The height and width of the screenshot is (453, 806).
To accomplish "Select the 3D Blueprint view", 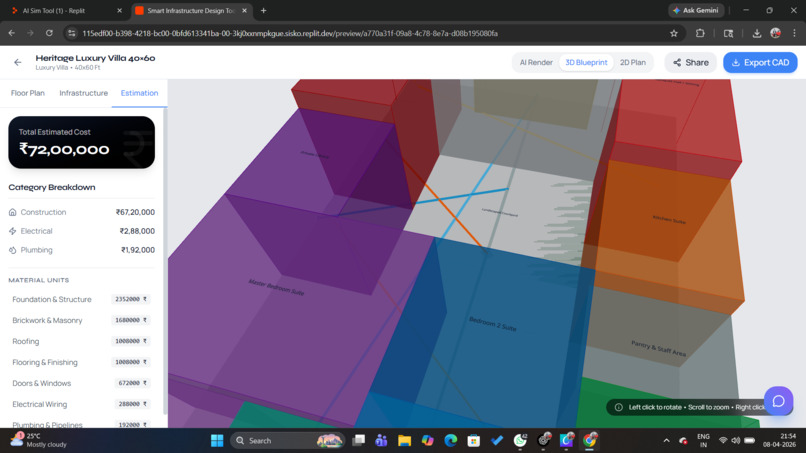I will [586, 62].
